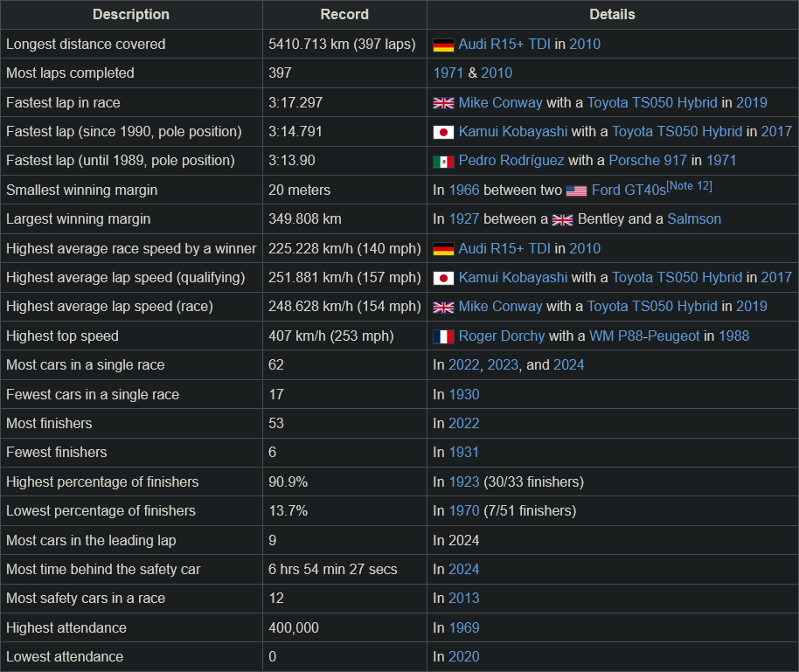Open the 1971 link in Most laps completed row
Screen dimensions: 799x672
448,73
